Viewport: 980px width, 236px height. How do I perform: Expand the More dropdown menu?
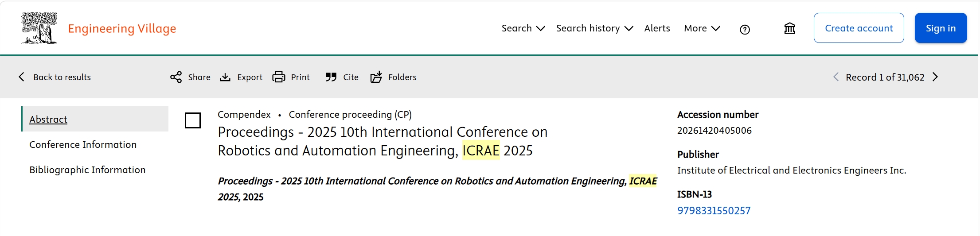pyautogui.click(x=702, y=28)
